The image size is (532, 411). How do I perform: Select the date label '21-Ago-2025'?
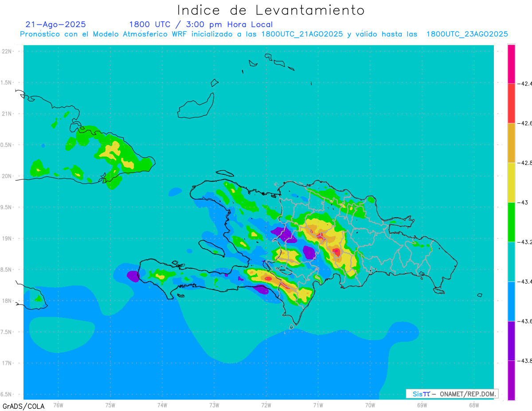tap(56, 24)
